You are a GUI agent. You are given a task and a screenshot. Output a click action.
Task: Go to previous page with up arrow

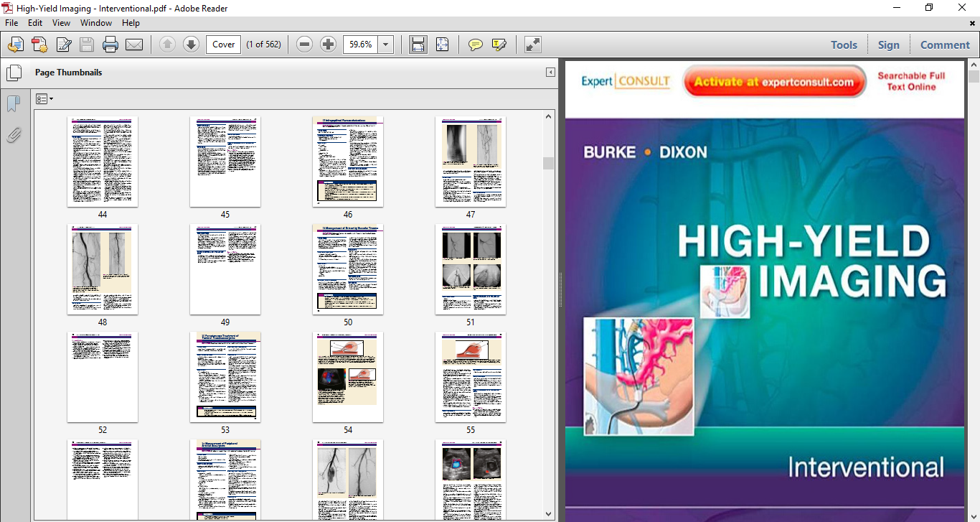click(167, 45)
